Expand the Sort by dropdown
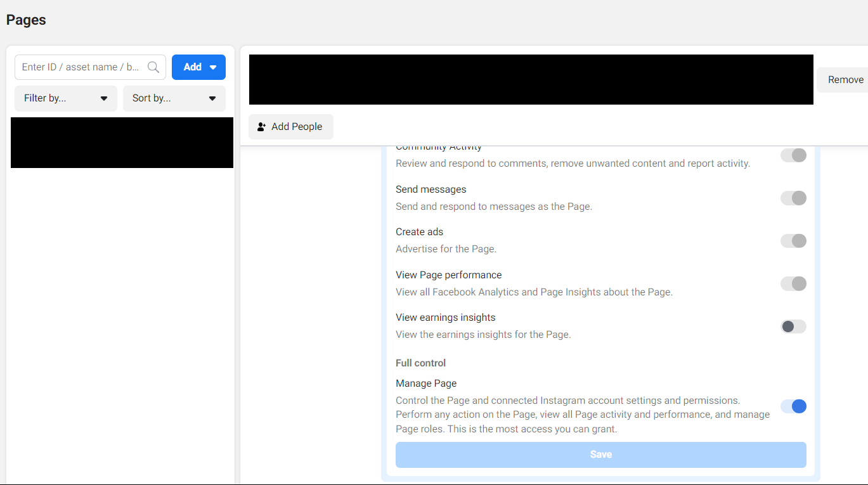The height and width of the screenshot is (485, 868). point(174,98)
